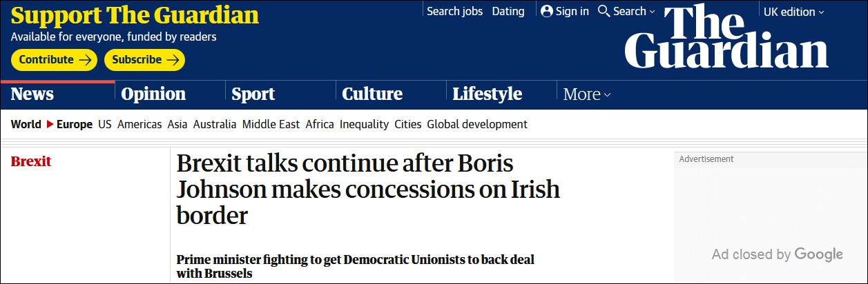Open the Search dropdown chevron
This screenshot has width=868, height=284.
pos(652,12)
